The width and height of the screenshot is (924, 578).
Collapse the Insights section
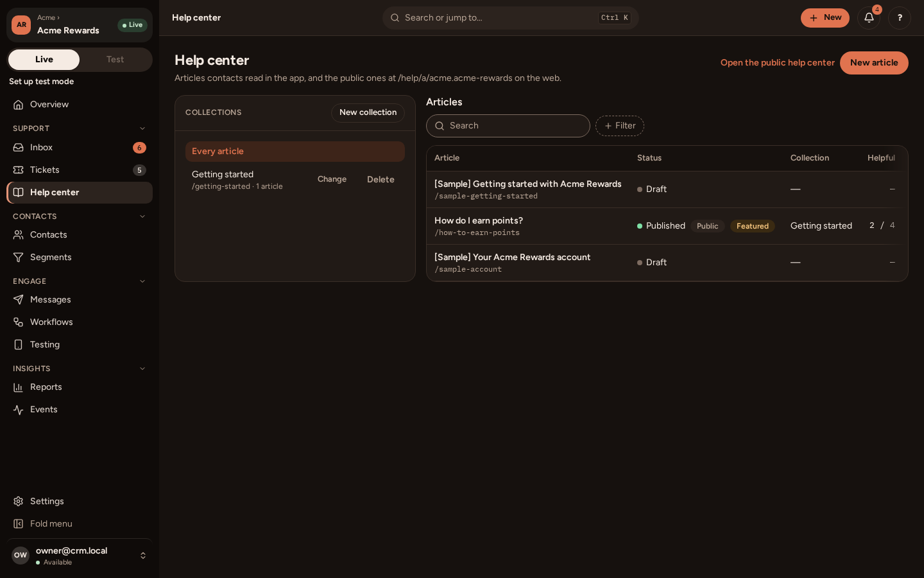point(142,369)
